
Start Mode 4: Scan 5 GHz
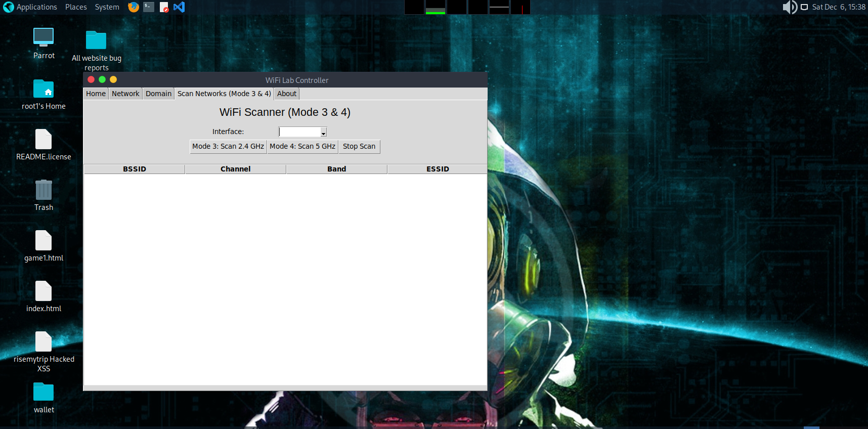(x=302, y=146)
